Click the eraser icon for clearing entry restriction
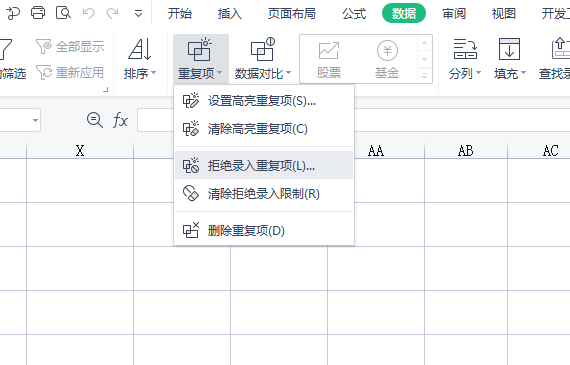570x365 pixels. 191,193
